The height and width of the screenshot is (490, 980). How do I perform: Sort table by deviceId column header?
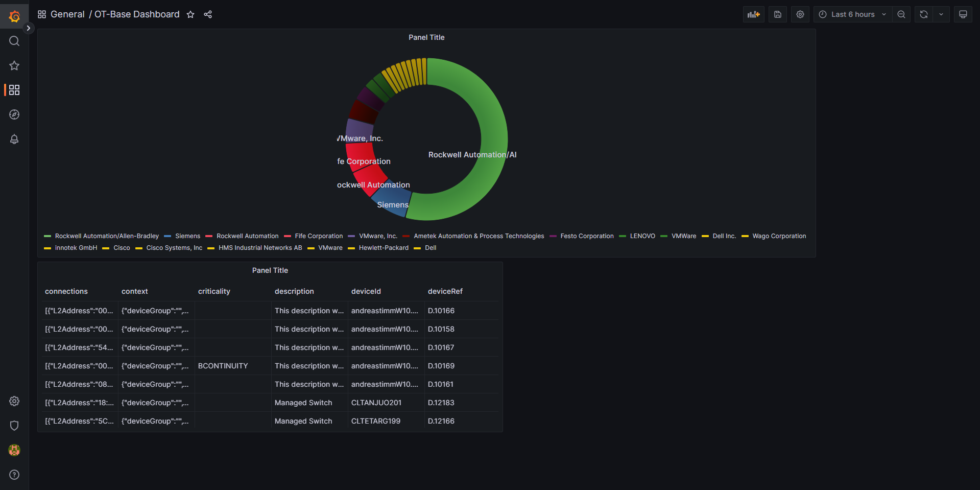[x=366, y=291]
